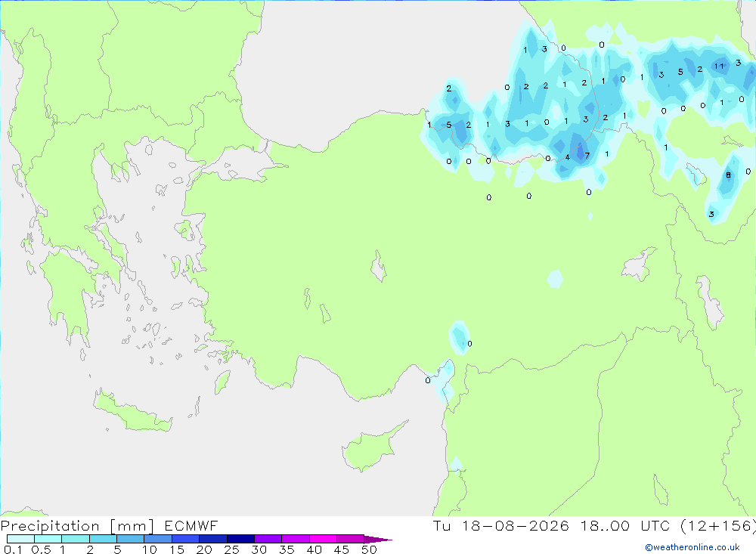This screenshot has height=554, width=756.
Task: Click the "(12+156)" forecast offset text
Action: point(718,525)
